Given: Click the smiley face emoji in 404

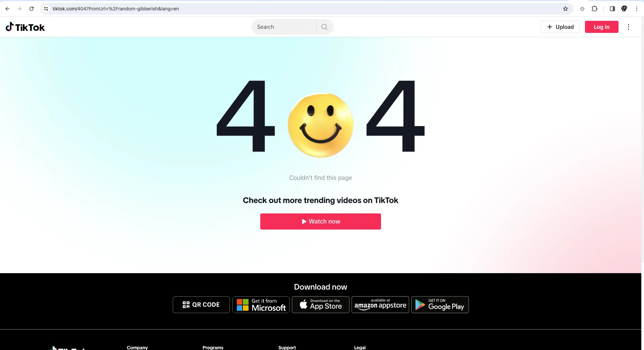Looking at the screenshot, I should [x=321, y=125].
